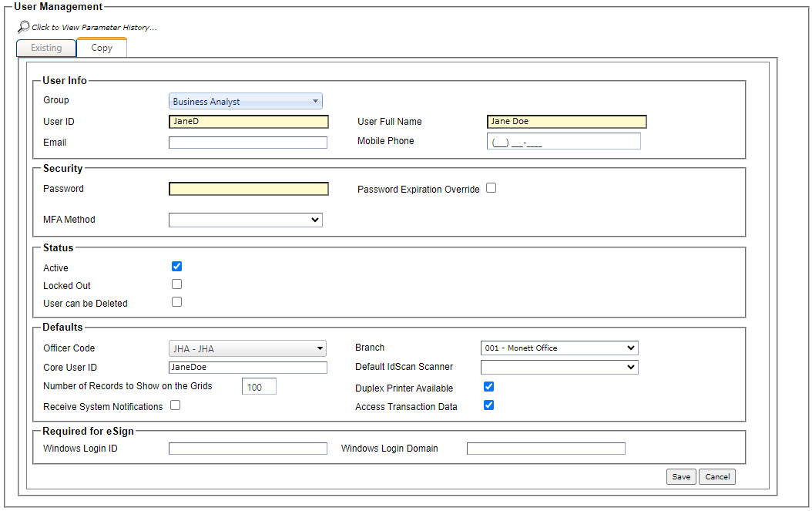Enable Password Expiration Override
This screenshot has height=511, width=812.
click(x=491, y=187)
